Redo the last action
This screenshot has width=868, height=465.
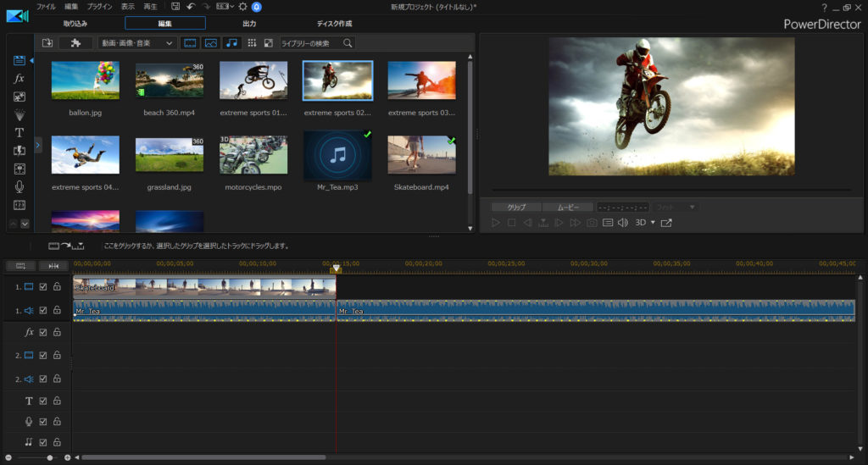(x=206, y=7)
